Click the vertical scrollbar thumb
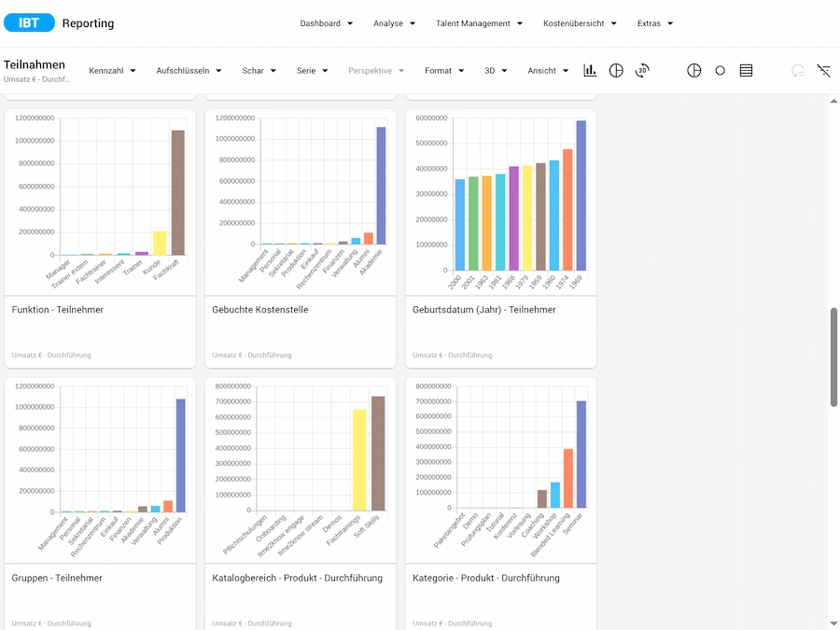 coord(834,357)
